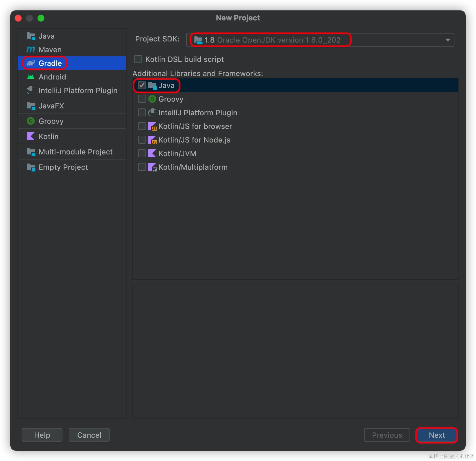Click the green Groovy icon in the sidebar

[31, 121]
